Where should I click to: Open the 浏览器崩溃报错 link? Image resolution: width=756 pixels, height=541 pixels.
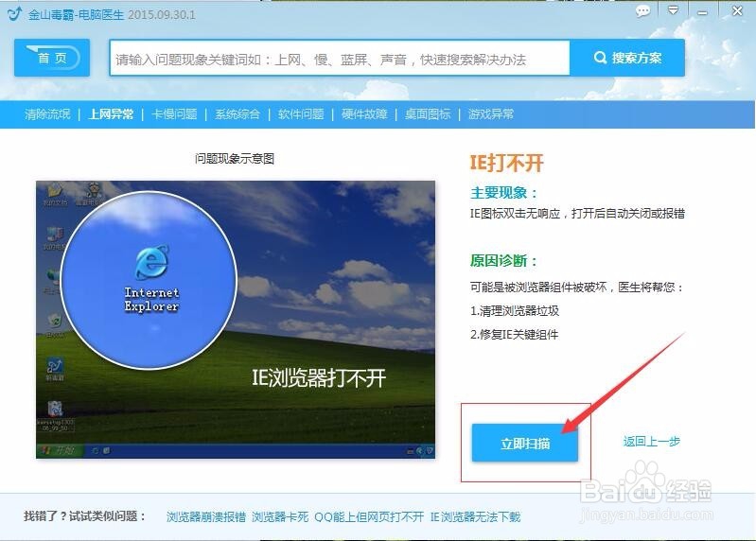pos(206,517)
